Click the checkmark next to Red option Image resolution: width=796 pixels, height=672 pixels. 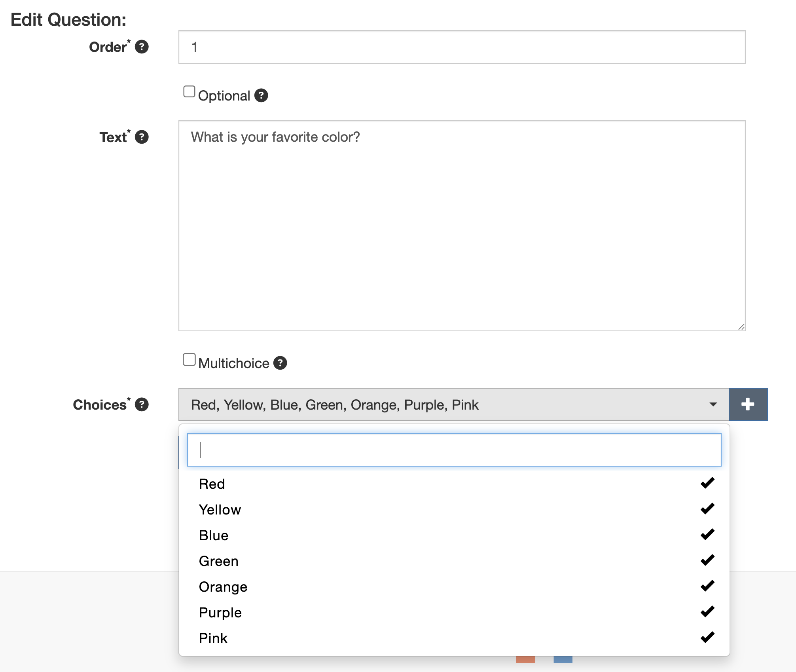(707, 483)
